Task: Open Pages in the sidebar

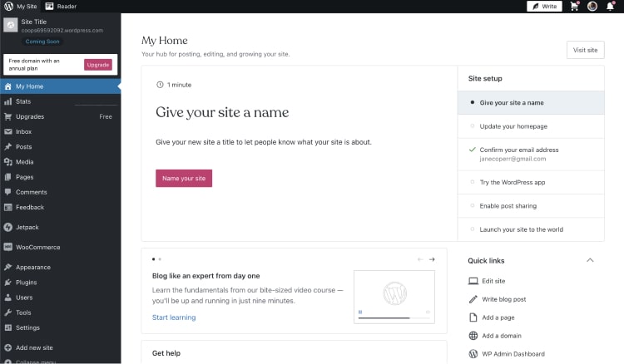Action: (x=61, y=177)
